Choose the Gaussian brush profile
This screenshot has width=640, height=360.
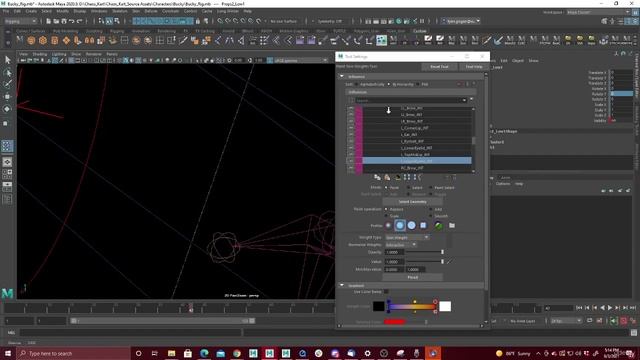(x=388, y=225)
